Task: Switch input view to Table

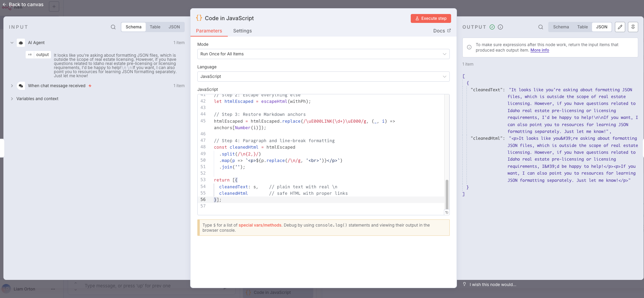Action: pos(155,27)
